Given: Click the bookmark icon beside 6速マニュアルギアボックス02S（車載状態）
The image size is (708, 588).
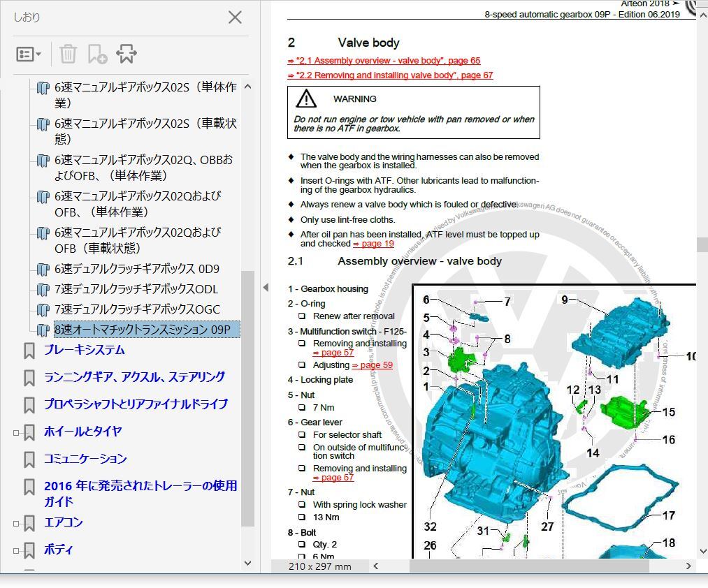Looking at the screenshot, I should tap(43, 124).
